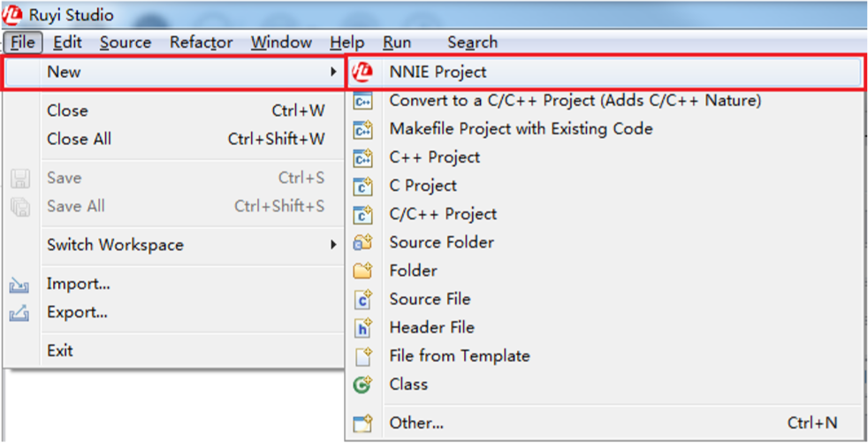Open the Edit menu
Viewport: 868px width, 443px height.
tap(67, 42)
